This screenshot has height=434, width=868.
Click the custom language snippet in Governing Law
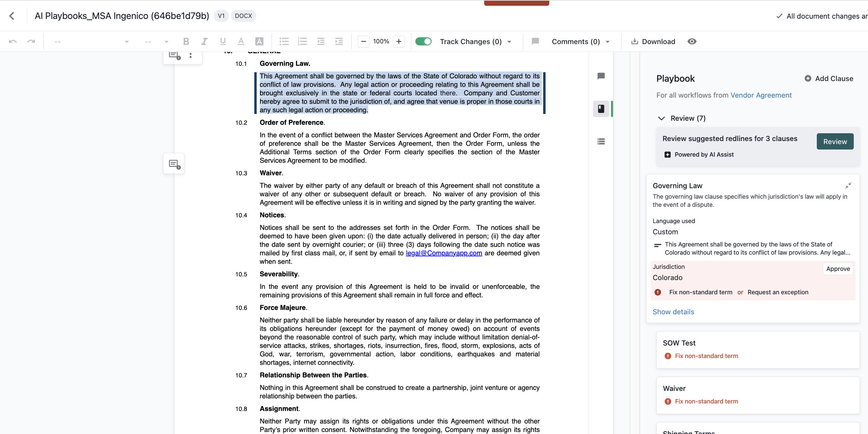[757, 249]
